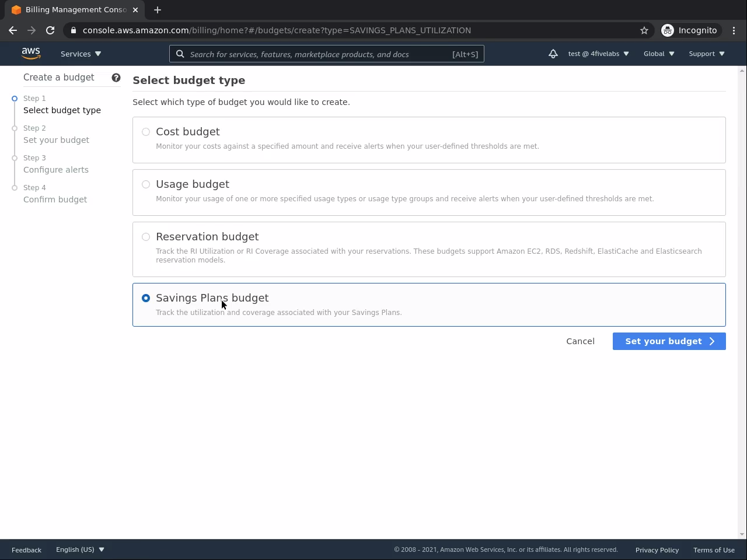Viewport: 747px width, 560px height.
Task: Select the Usage budget radio button
Action: point(146,184)
